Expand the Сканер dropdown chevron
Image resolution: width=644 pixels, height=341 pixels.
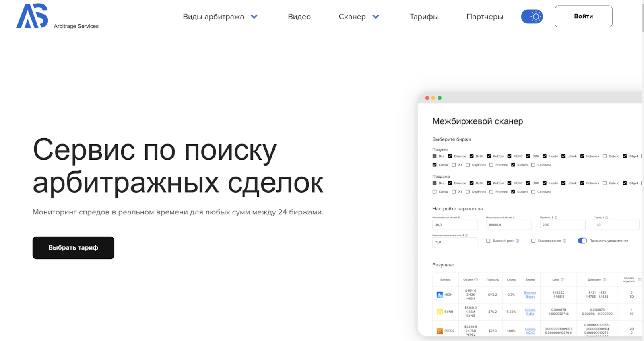(376, 17)
